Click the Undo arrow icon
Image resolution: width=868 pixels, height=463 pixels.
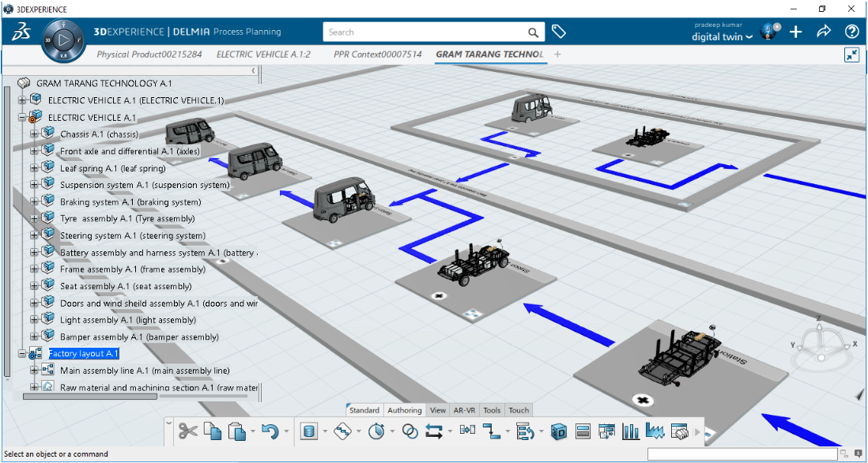[x=270, y=431]
